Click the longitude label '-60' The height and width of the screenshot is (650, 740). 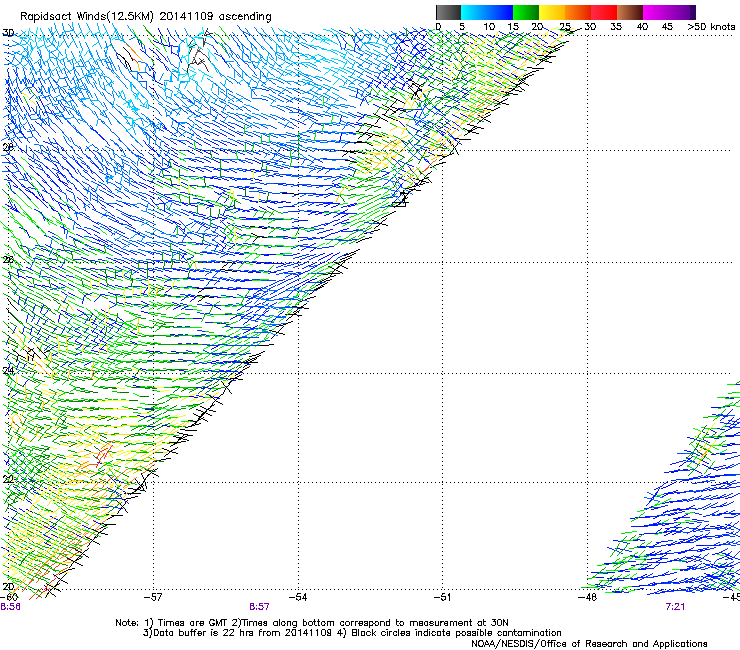click(x=9, y=597)
